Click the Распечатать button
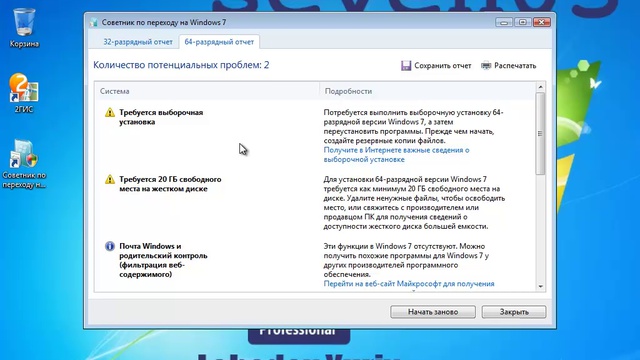The width and height of the screenshot is (640, 360). [509, 65]
